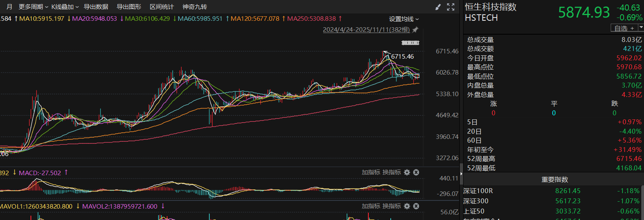Pin the date range selection

pos(415,30)
